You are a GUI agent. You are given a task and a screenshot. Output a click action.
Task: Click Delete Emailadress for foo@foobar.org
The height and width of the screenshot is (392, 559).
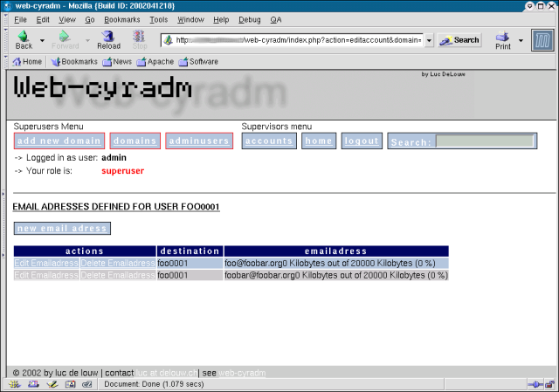click(x=118, y=263)
